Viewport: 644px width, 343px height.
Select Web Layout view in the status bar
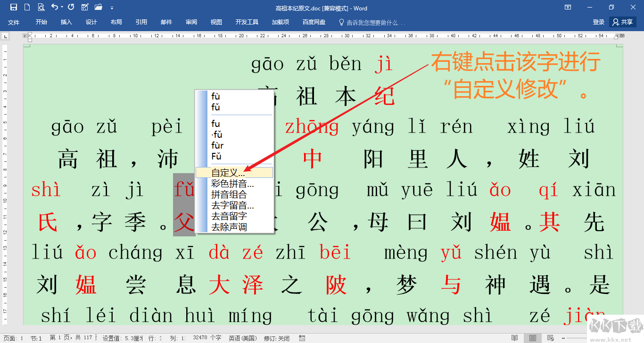[550, 338]
